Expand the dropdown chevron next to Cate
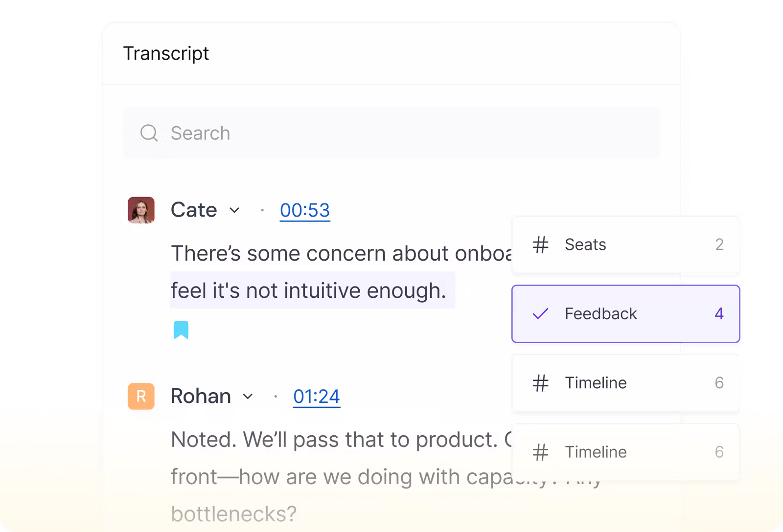 (x=234, y=210)
